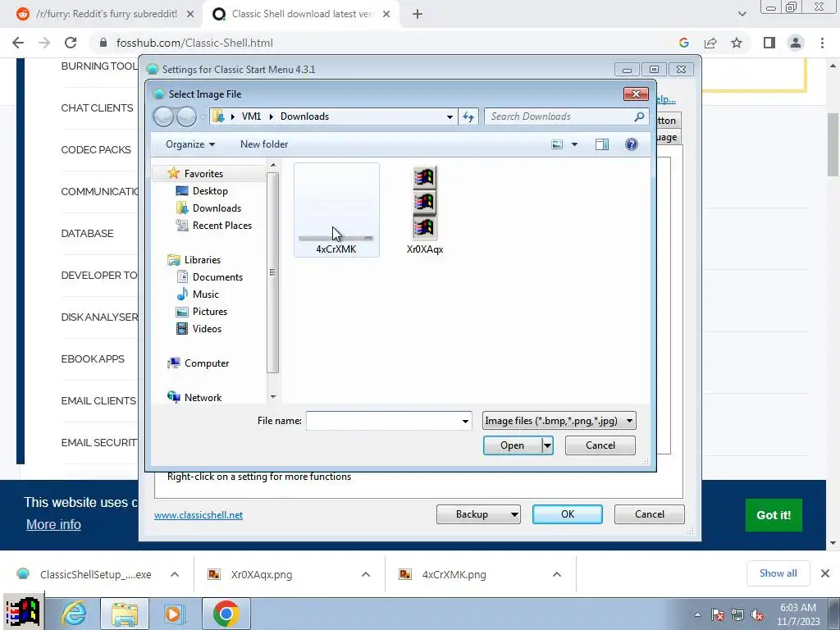This screenshot has width=840, height=630.
Task: Click OK in Classic Start Menu settings
Action: point(568,514)
